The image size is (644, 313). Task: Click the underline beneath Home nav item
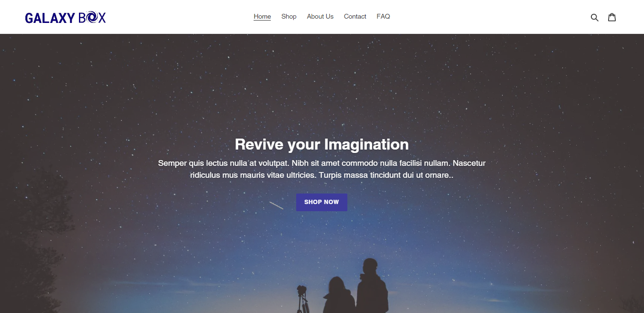(262, 21)
